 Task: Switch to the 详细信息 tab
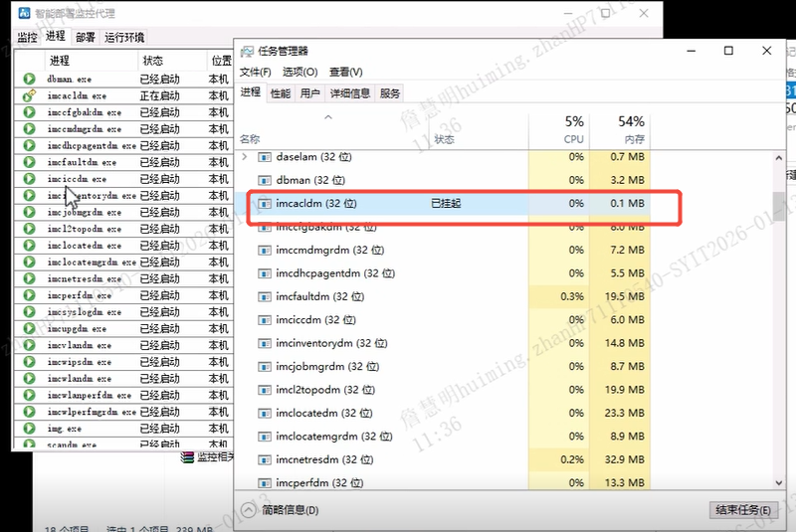coord(350,93)
